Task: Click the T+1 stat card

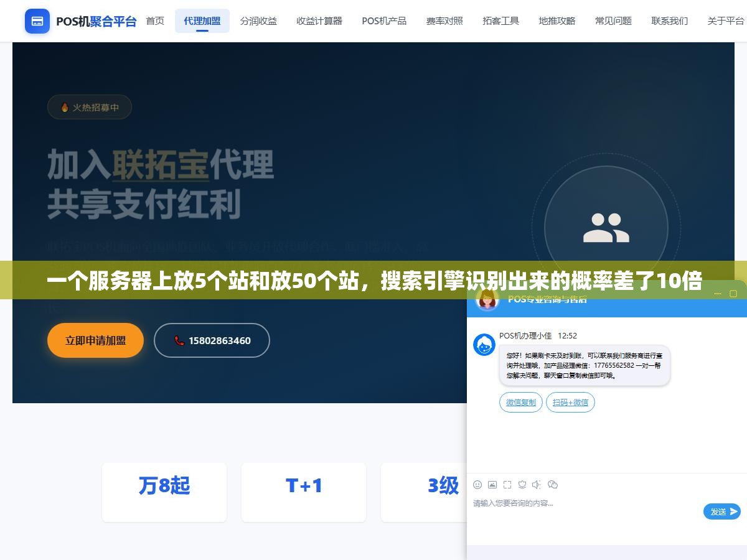Action: (304, 492)
